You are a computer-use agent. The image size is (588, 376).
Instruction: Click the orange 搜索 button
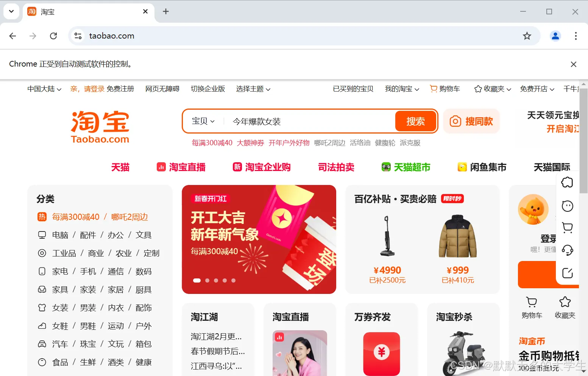point(416,121)
